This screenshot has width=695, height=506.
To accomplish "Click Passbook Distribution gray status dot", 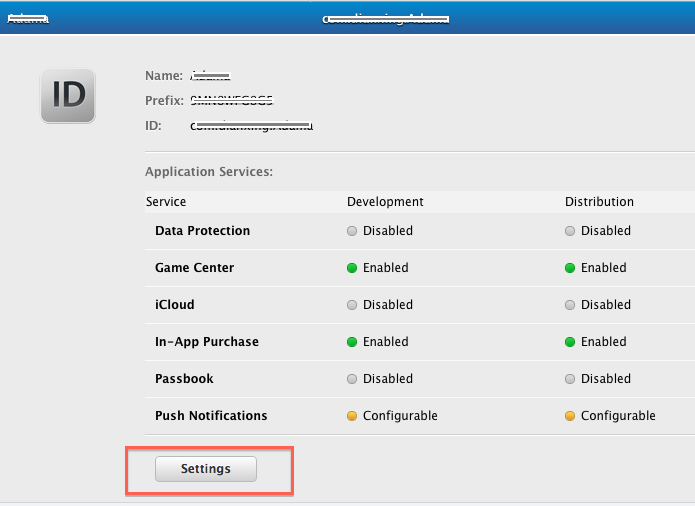I will [570, 379].
